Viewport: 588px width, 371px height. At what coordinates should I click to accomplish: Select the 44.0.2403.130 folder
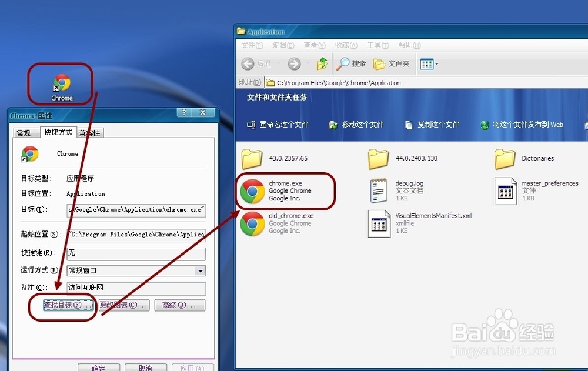click(x=403, y=158)
